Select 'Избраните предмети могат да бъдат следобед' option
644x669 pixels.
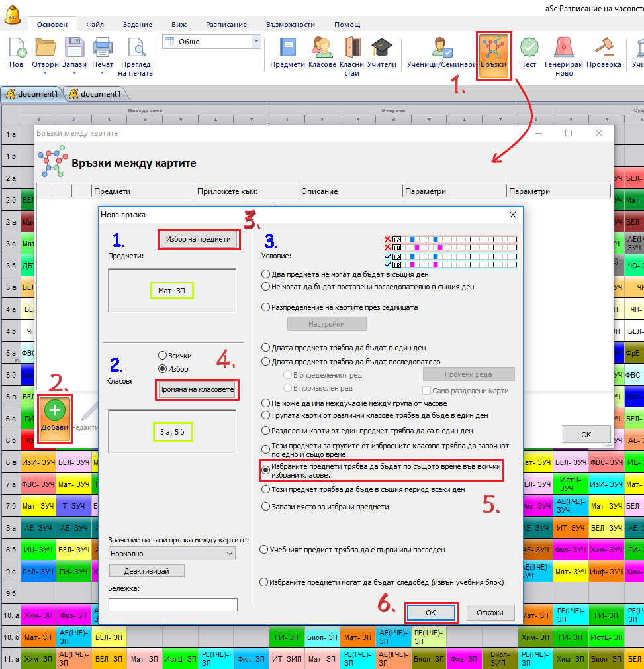coord(264,582)
